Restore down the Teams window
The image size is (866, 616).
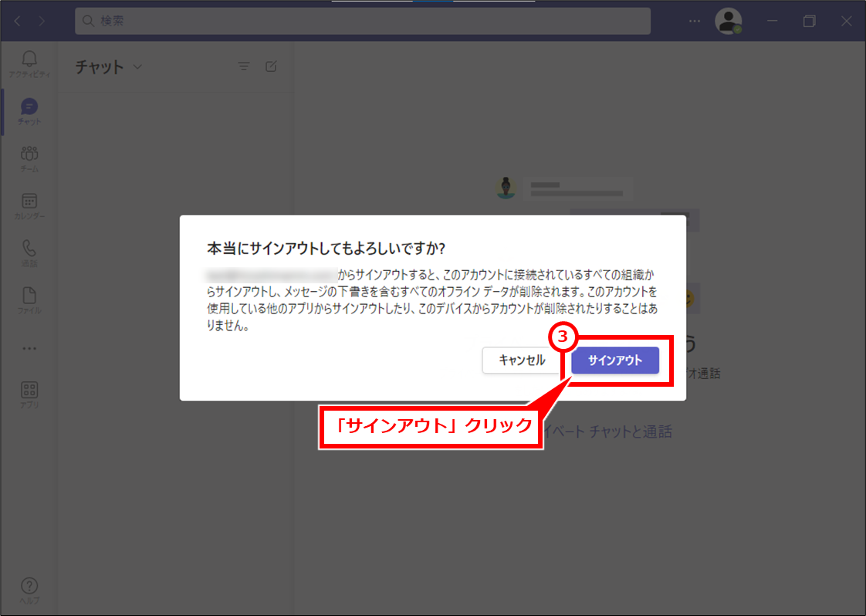(809, 21)
